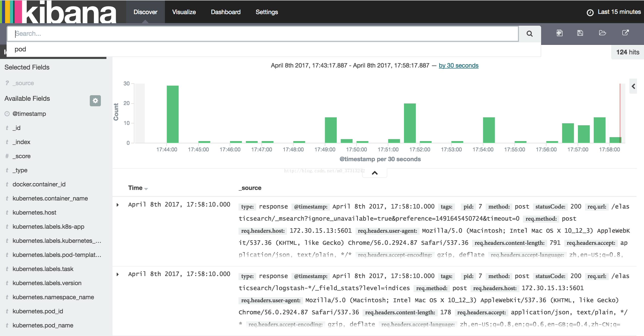This screenshot has width=644, height=336.
Task: Go to the Dashboard tab
Action: [x=226, y=12]
